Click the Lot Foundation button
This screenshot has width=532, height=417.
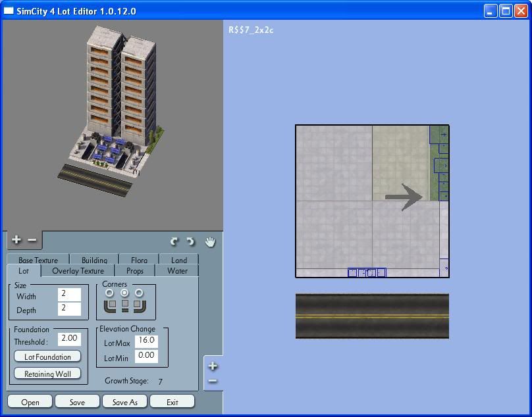pos(47,356)
